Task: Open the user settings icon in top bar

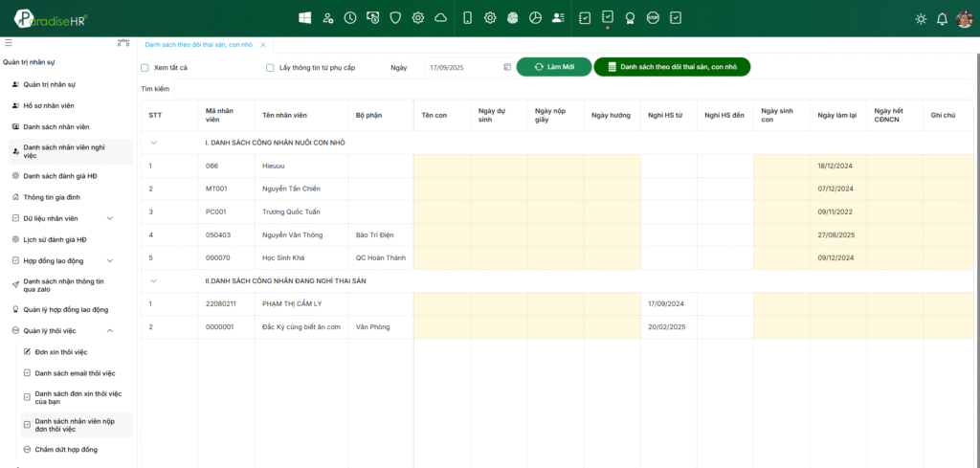Action: [x=327, y=18]
